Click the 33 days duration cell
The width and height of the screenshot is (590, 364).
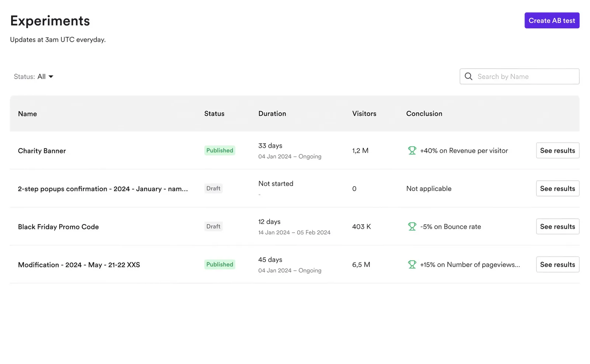coord(270,146)
